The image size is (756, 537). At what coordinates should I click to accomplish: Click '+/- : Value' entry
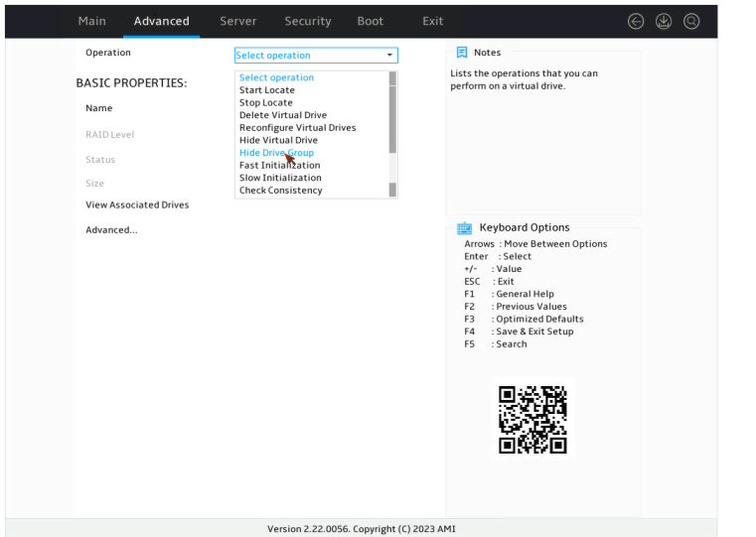[493, 269]
